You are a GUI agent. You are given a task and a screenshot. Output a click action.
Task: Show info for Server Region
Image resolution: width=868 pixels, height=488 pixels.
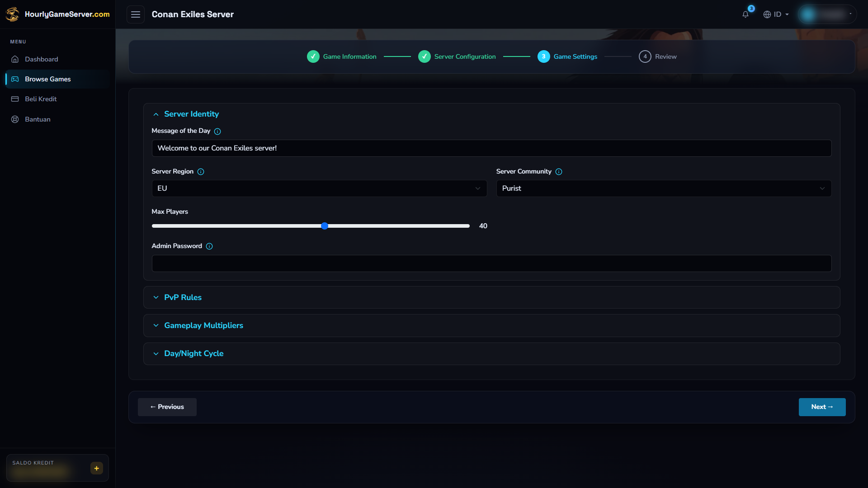click(x=201, y=172)
